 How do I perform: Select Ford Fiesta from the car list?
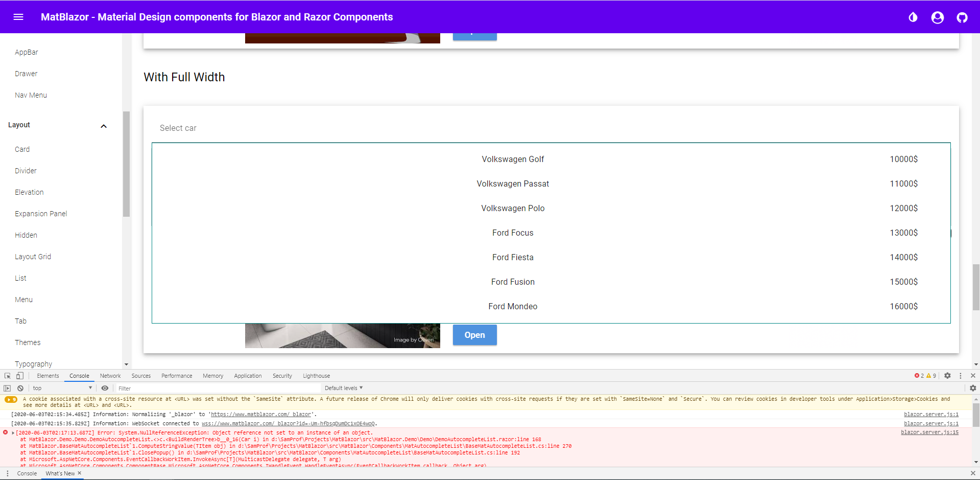pos(513,257)
